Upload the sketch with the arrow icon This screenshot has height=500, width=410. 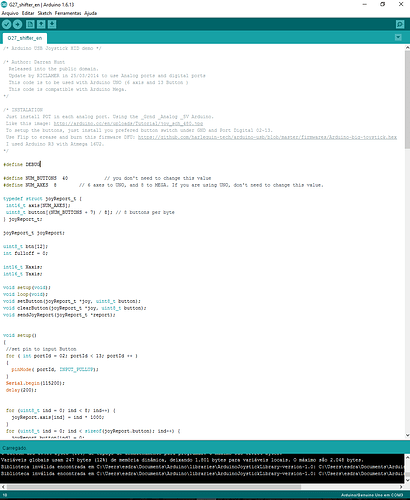(17, 24)
